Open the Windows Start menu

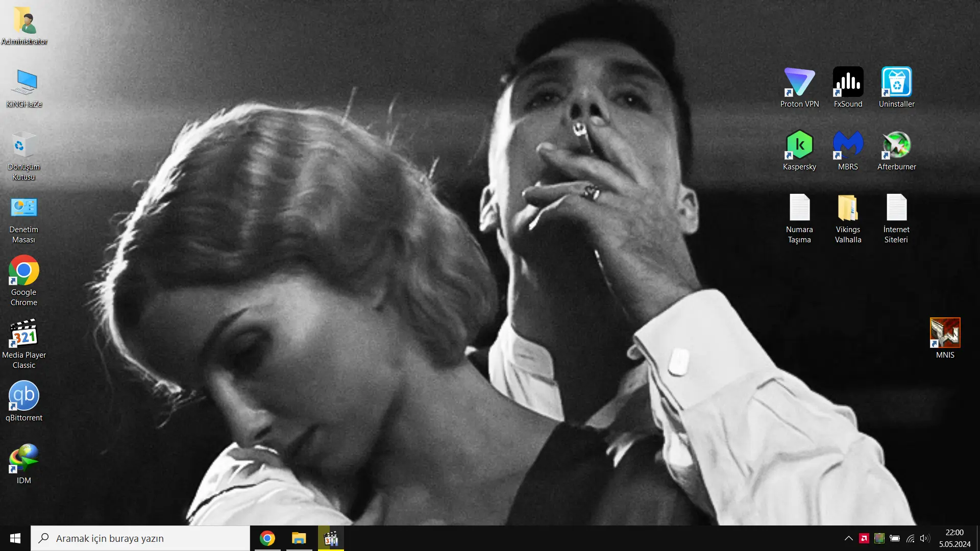(15, 538)
